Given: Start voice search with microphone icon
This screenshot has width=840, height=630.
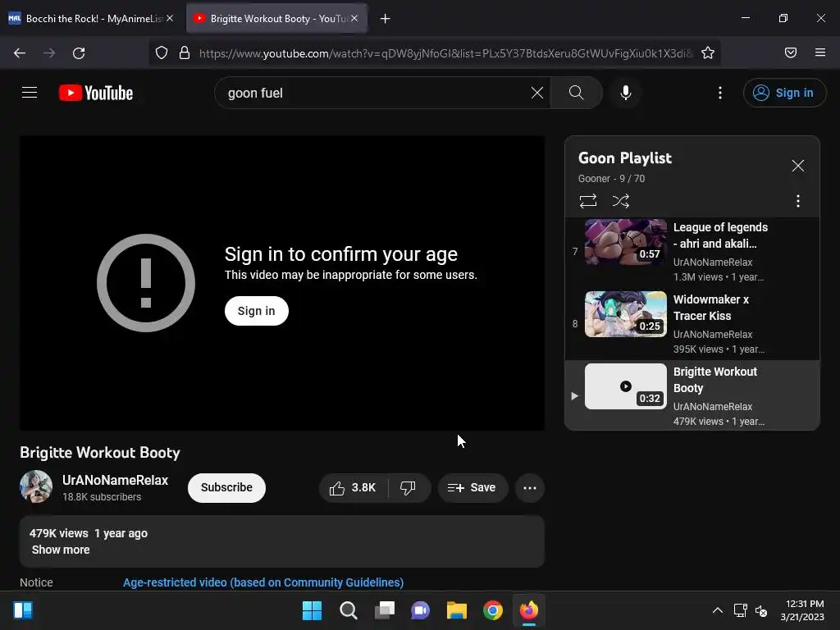Looking at the screenshot, I should [x=625, y=93].
